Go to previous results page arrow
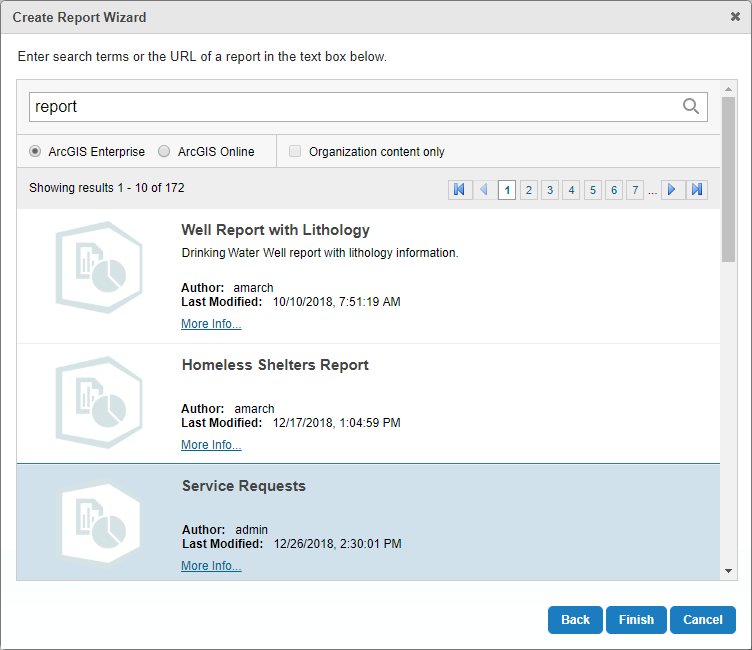The width and height of the screenshot is (752, 650). [x=484, y=189]
